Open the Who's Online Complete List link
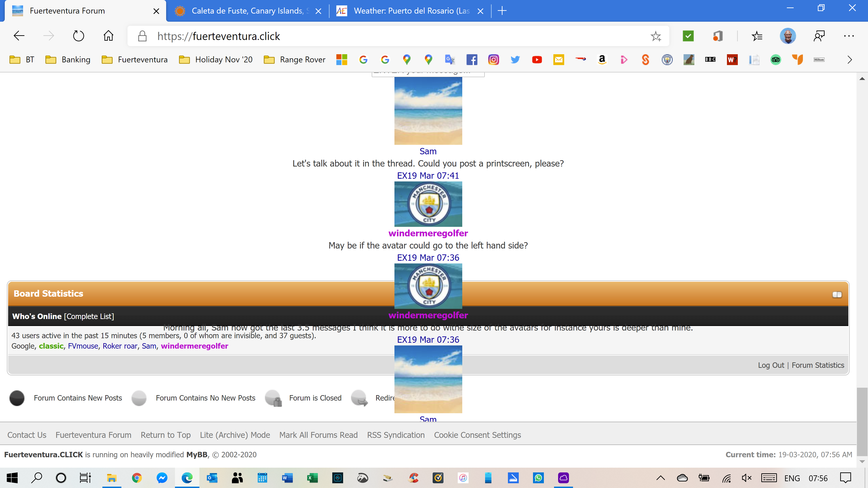The height and width of the screenshot is (488, 868). [89, 316]
